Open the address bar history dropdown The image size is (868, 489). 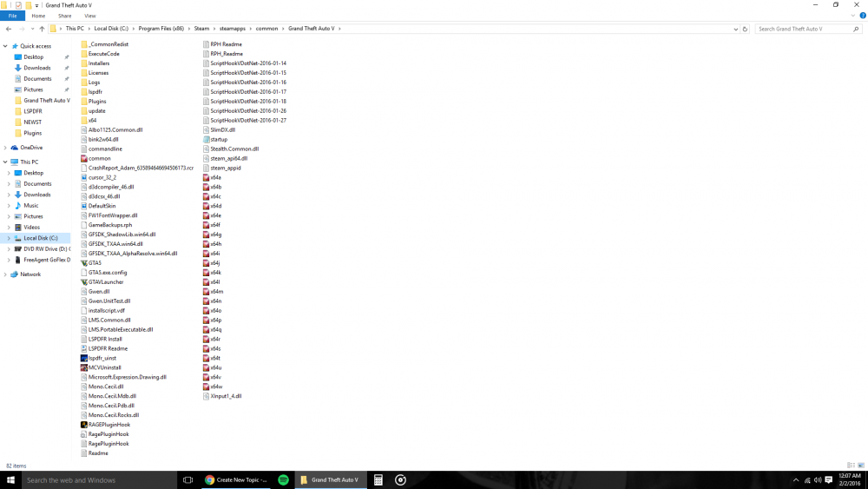(736, 29)
